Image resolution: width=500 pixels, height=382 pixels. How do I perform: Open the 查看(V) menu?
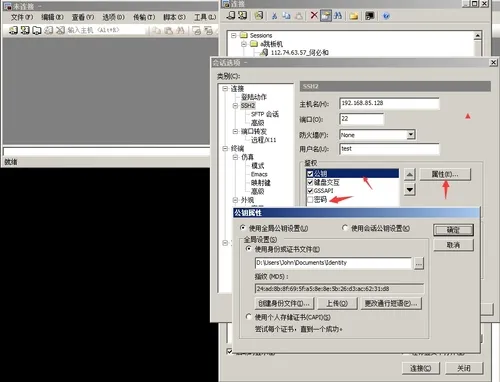click(83, 17)
